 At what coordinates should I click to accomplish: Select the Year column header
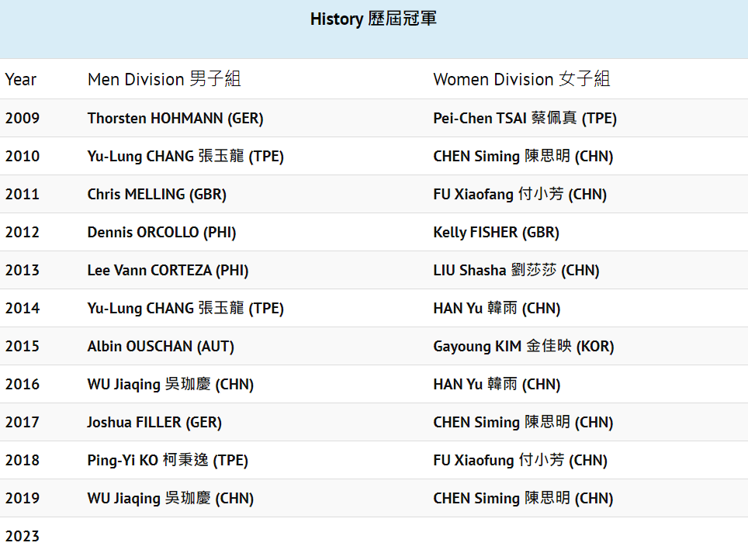pos(21,79)
